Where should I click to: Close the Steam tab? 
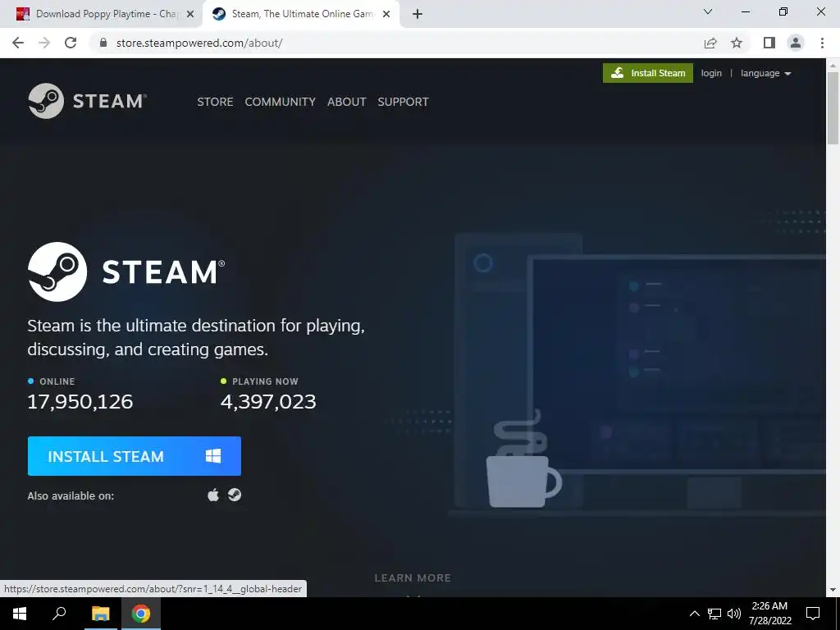coord(386,14)
